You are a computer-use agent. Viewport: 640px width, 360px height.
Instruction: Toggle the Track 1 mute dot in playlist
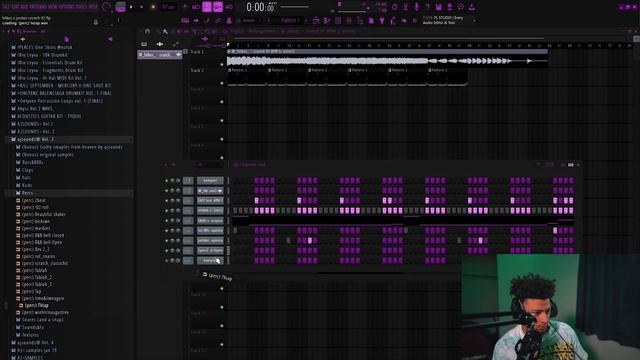pyautogui.click(x=222, y=64)
